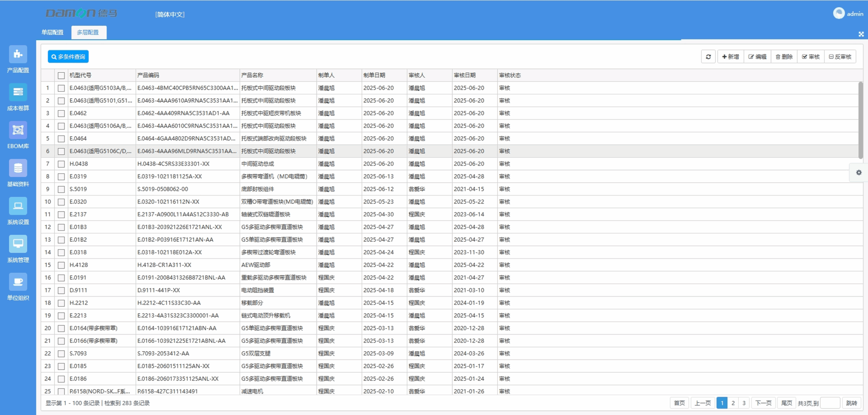Viewport: 868px width, 415px height.
Task: Open the EBOM库 sidebar icon
Action: (x=18, y=130)
